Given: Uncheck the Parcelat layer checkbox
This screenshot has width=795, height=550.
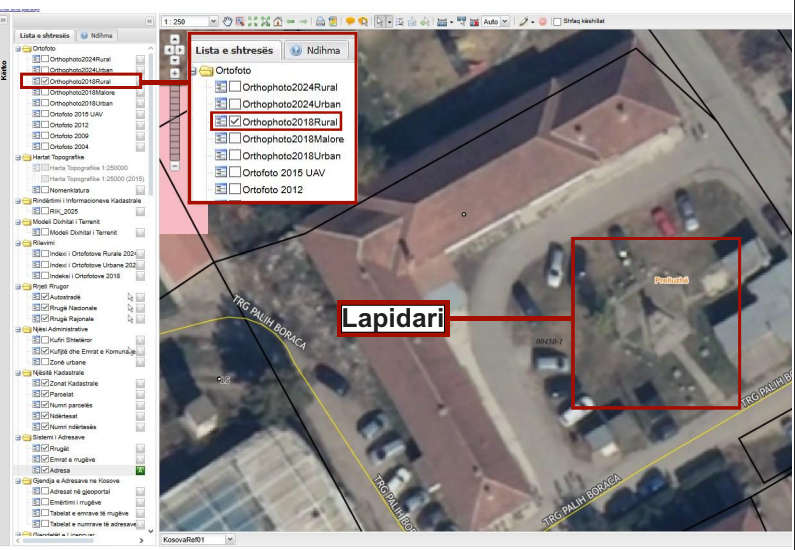Looking at the screenshot, I should point(44,393).
